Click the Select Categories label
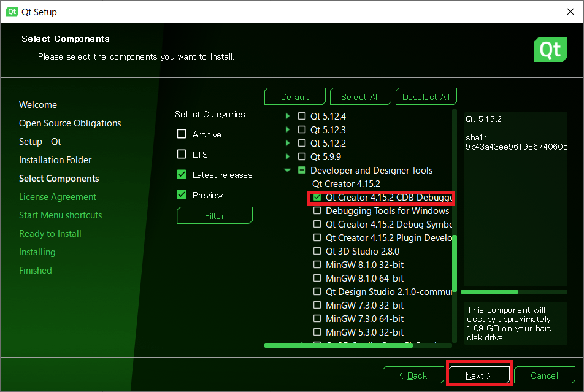Screen dimensions: 584x392 click(210, 114)
